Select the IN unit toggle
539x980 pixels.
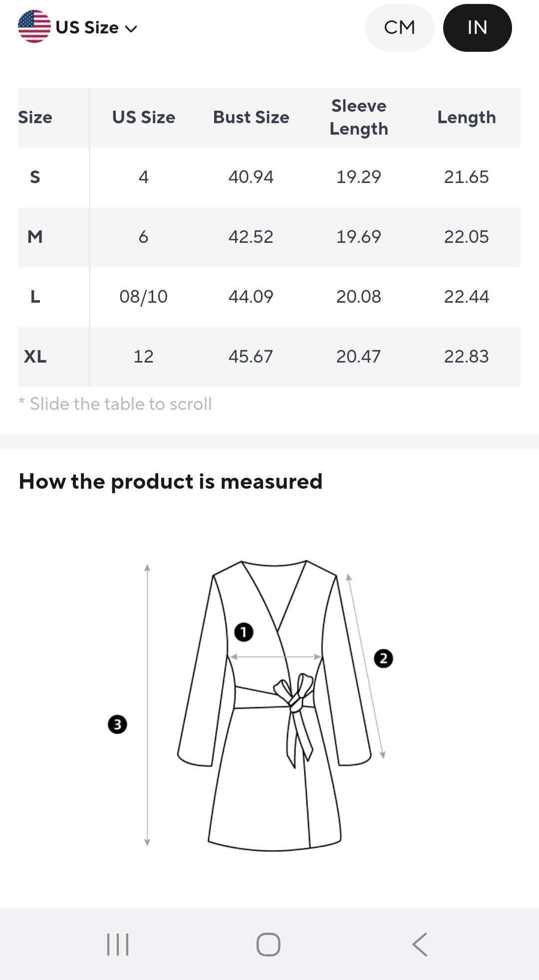(x=477, y=27)
